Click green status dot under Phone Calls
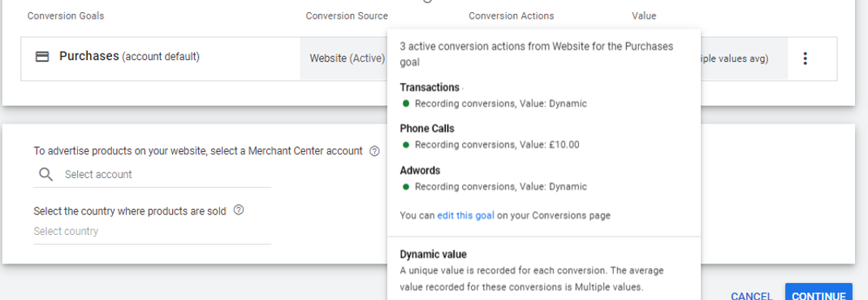Viewport: 868px width, 300px height. point(406,145)
